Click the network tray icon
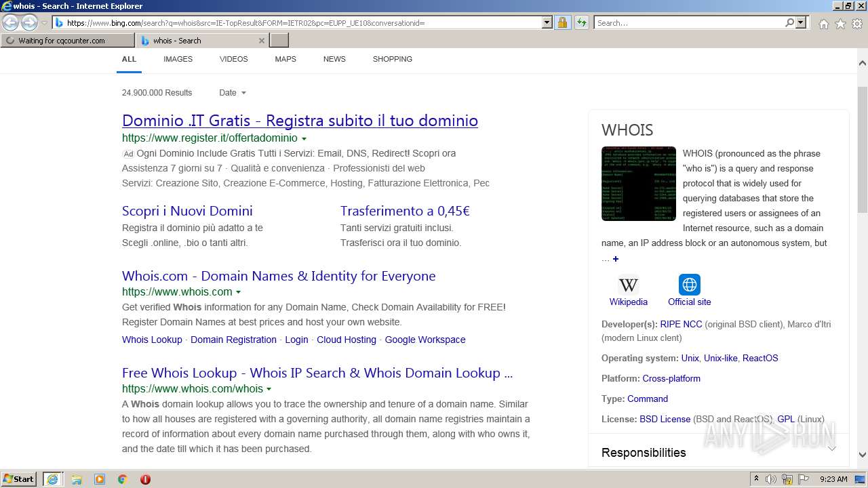The width and height of the screenshot is (868, 488). coord(787,479)
